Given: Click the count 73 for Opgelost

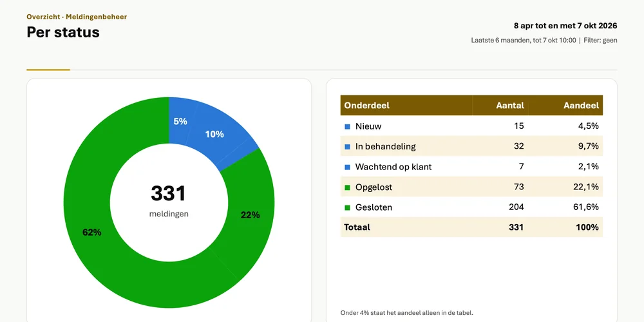Looking at the screenshot, I should pyautogui.click(x=518, y=187).
